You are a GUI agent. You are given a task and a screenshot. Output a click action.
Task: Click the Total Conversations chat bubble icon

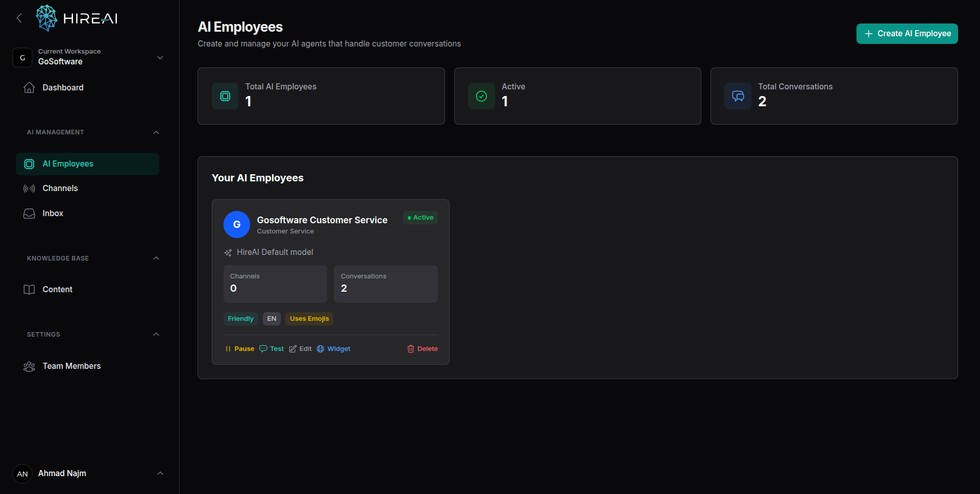737,96
